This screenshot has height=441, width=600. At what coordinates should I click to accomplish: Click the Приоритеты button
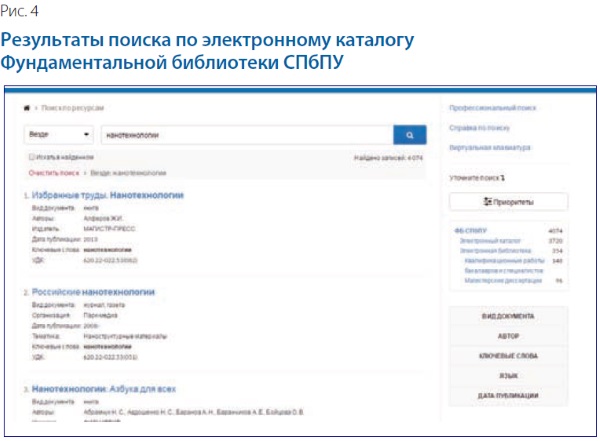coord(508,202)
